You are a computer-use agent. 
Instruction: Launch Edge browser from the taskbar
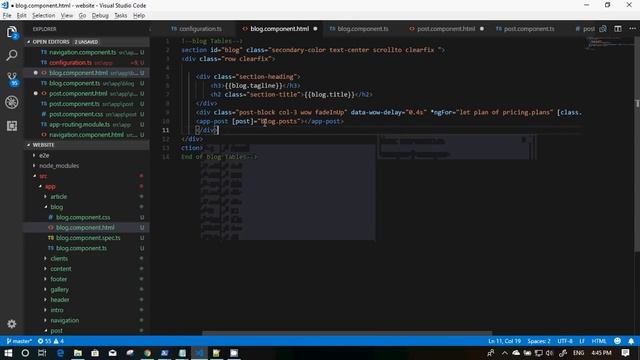[60, 353]
